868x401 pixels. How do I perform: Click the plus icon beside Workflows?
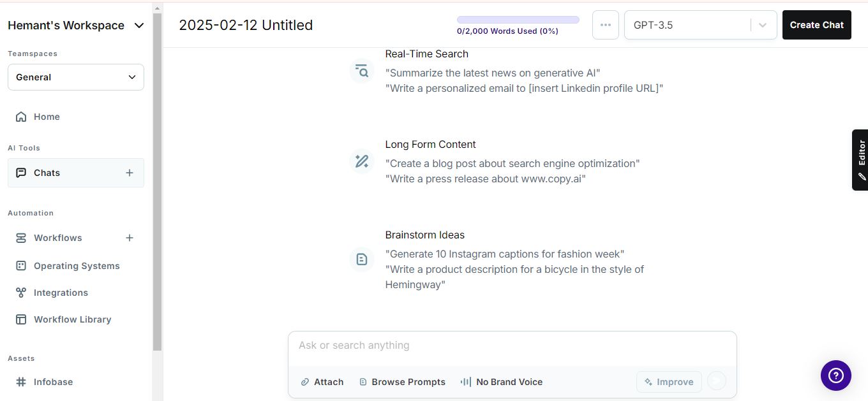(130, 238)
